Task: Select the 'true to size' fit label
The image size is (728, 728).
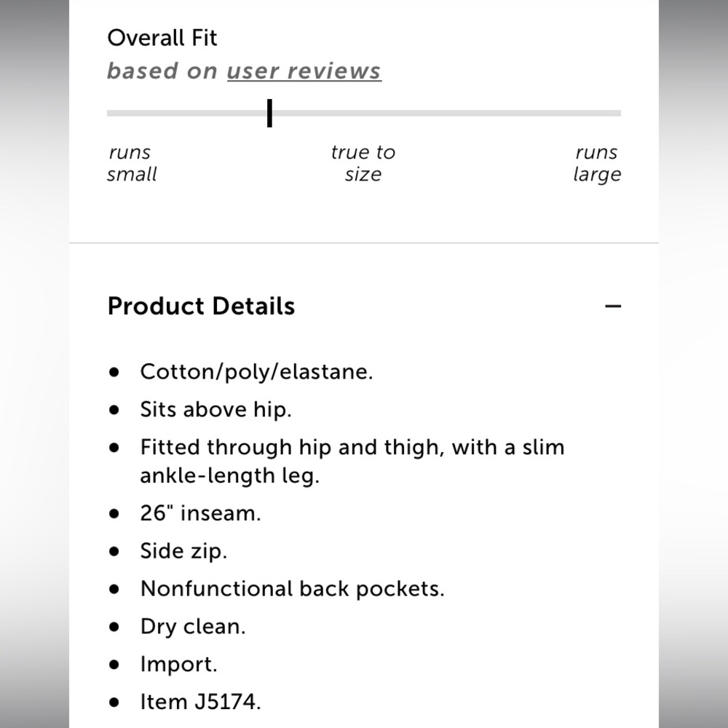Action: click(363, 163)
